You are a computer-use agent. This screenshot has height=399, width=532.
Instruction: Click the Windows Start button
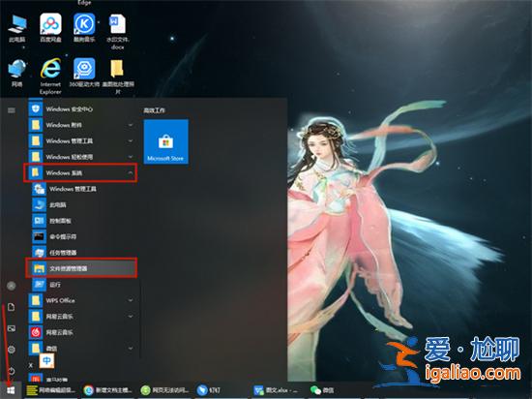(x=11, y=390)
